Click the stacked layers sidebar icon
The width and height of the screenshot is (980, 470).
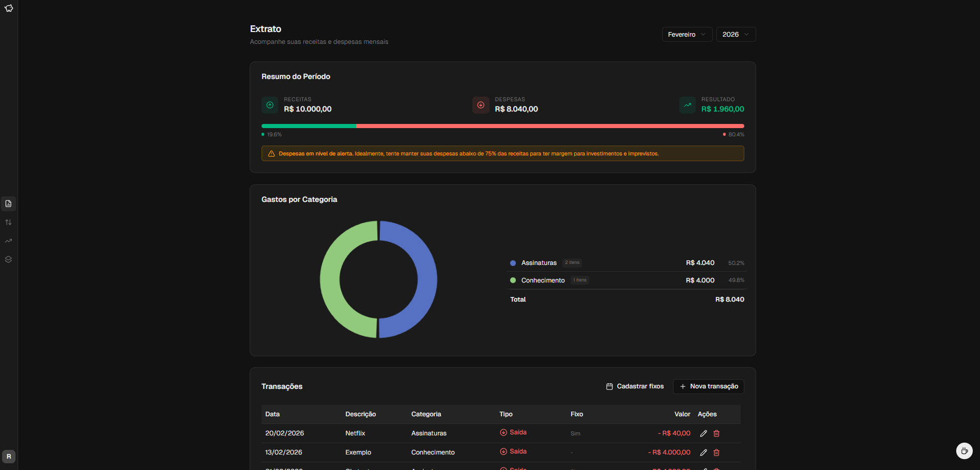(8, 259)
